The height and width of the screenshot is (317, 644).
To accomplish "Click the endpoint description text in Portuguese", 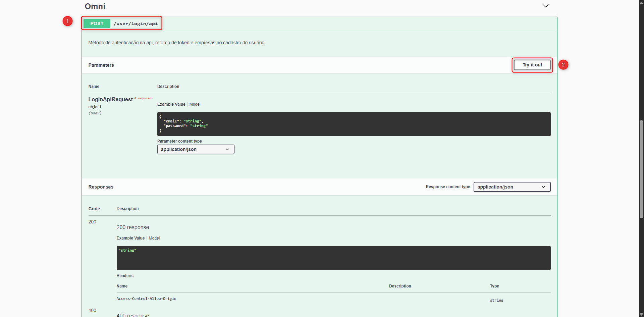I will [x=177, y=43].
